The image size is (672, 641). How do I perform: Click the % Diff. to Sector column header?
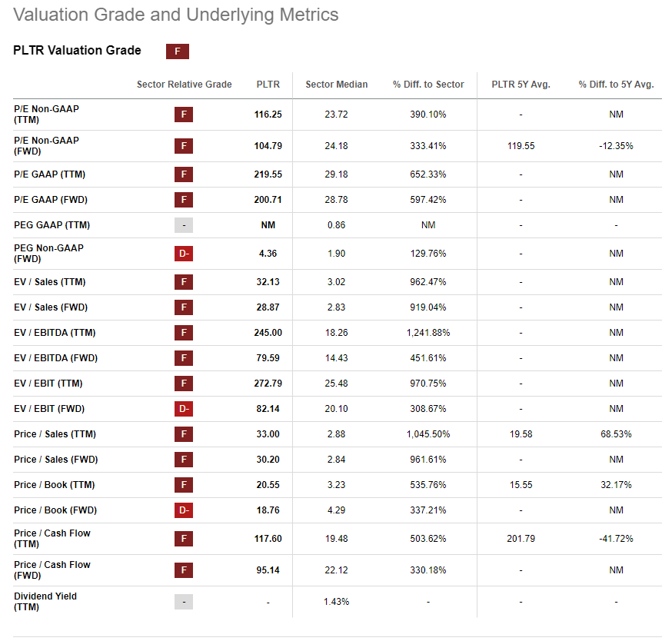click(428, 85)
